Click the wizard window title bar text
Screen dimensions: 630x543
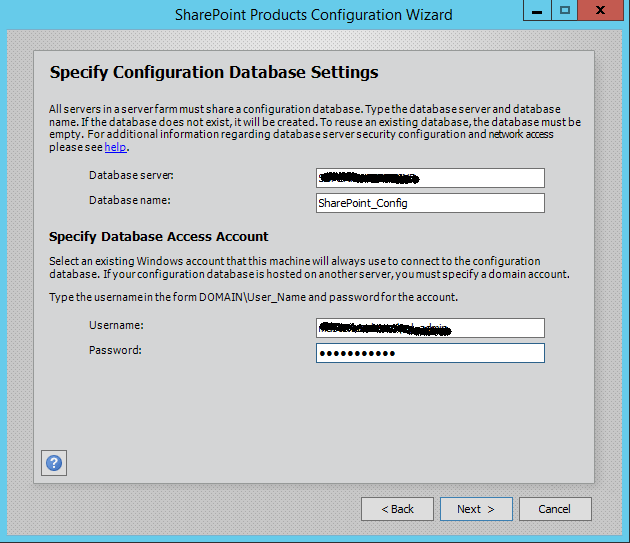point(313,15)
